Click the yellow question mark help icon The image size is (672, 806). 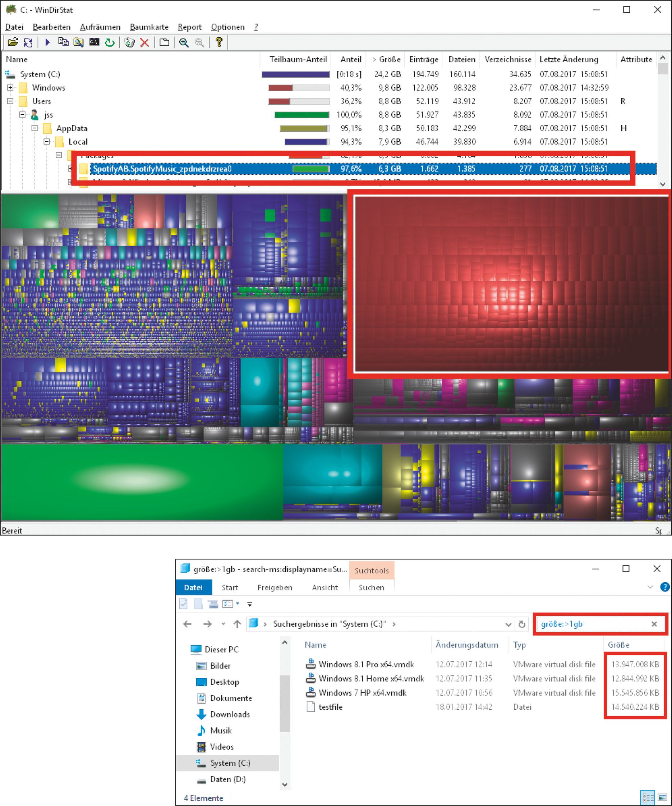coord(219,42)
